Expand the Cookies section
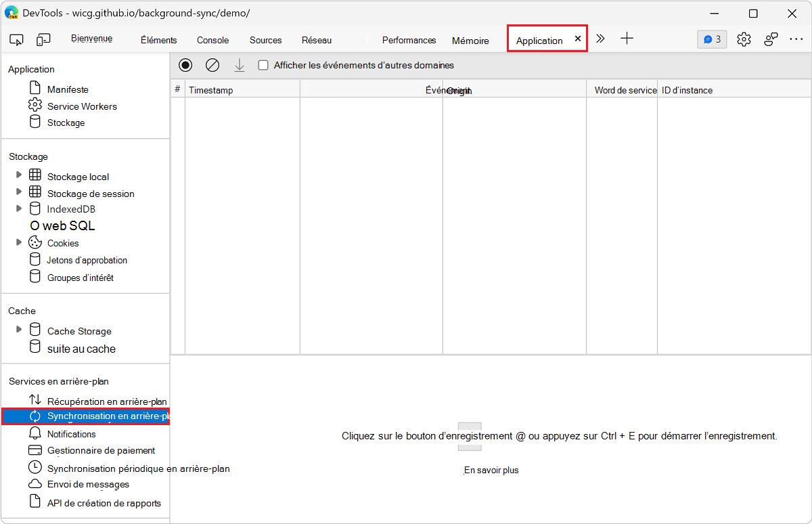The height and width of the screenshot is (524, 812). 20,242
